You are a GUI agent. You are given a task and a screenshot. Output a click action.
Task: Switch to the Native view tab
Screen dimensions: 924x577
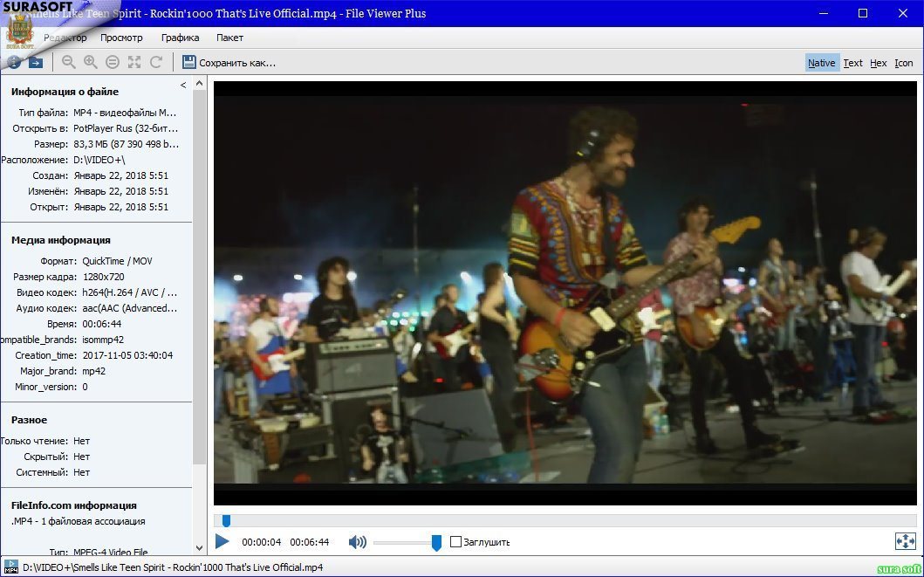point(821,63)
